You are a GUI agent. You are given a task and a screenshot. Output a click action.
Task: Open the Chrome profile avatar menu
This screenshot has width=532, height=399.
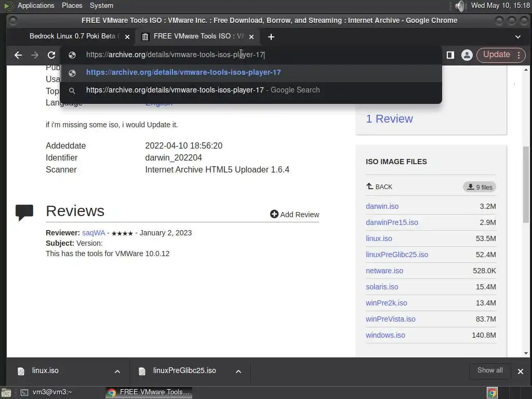point(467,55)
